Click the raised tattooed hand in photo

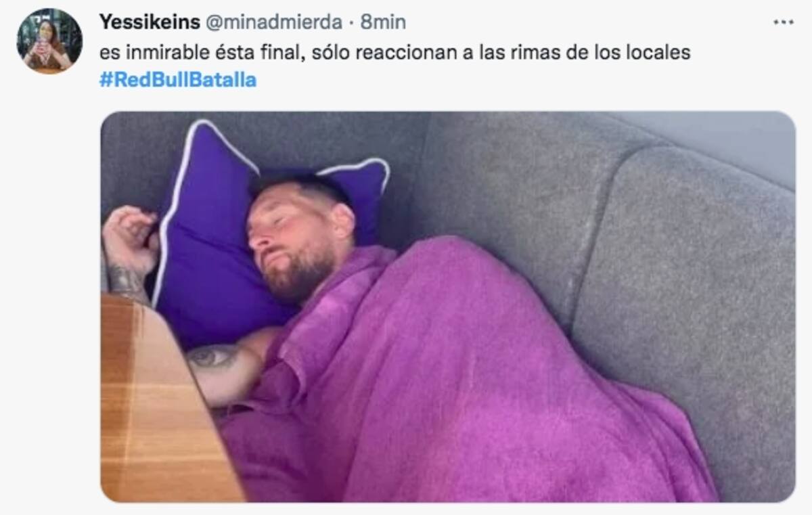(x=129, y=250)
